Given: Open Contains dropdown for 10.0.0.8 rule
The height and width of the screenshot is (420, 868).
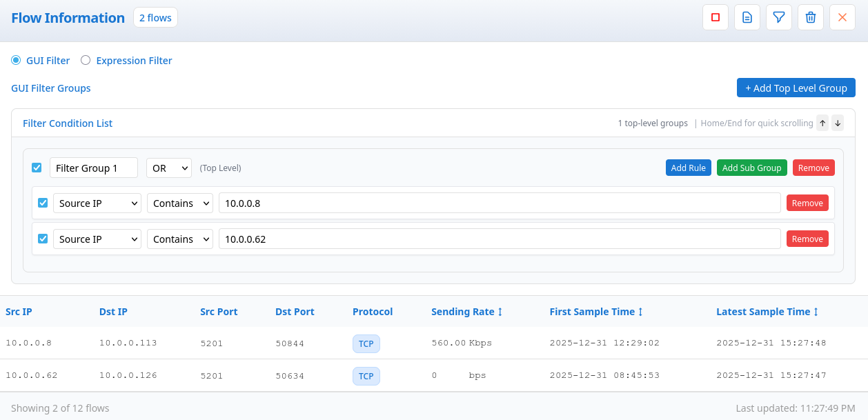Looking at the screenshot, I should (180, 203).
